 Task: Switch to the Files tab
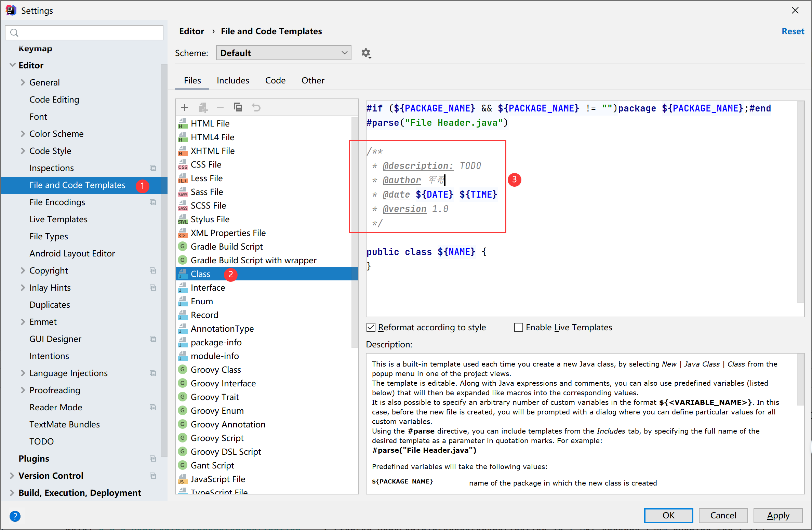coord(192,80)
